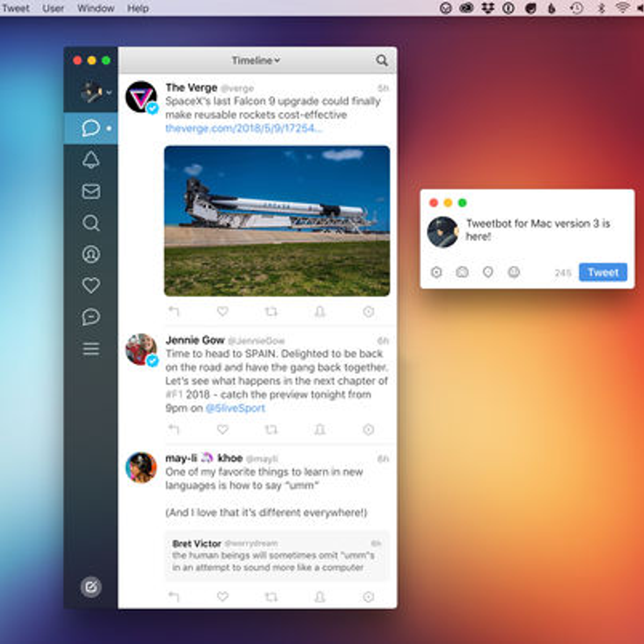Open actions gear on The Verge tweet
Viewport: 644px width, 644px height.
pyautogui.click(x=369, y=311)
